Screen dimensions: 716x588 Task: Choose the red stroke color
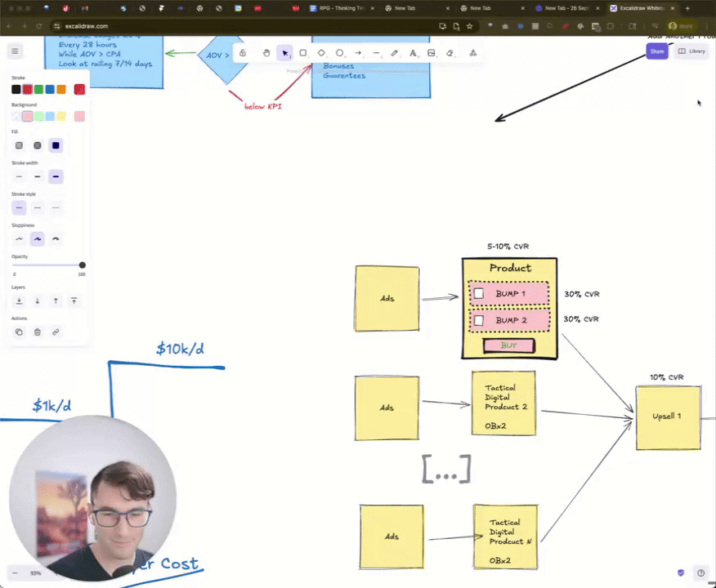tap(28, 89)
